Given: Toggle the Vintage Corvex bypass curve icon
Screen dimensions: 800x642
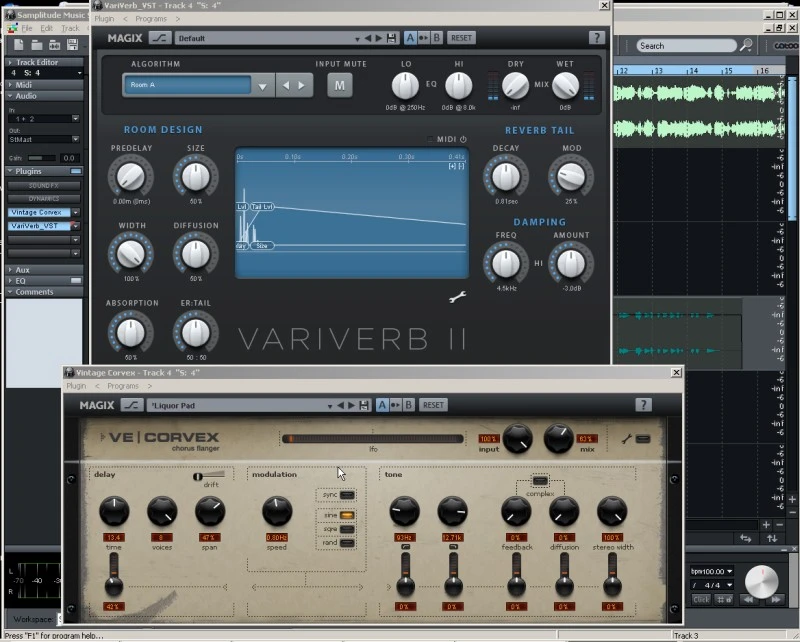Looking at the screenshot, I should click(132, 405).
